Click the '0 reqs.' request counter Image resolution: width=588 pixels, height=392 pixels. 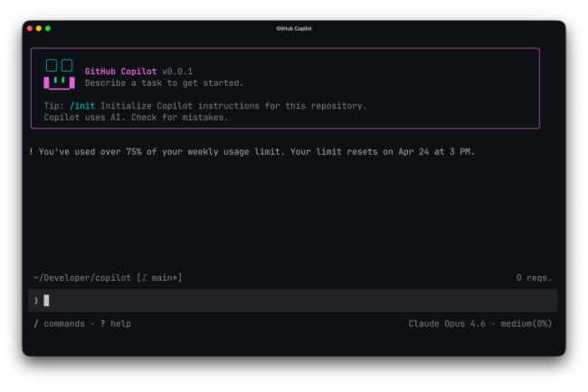(533, 278)
